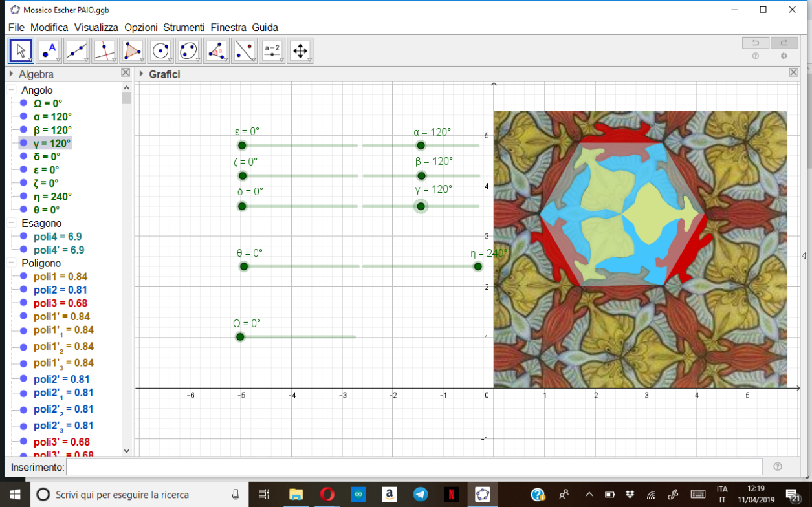Open File Explorer from taskbar
Image resolution: width=812 pixels, height=507 pixels.
point(295,495)
